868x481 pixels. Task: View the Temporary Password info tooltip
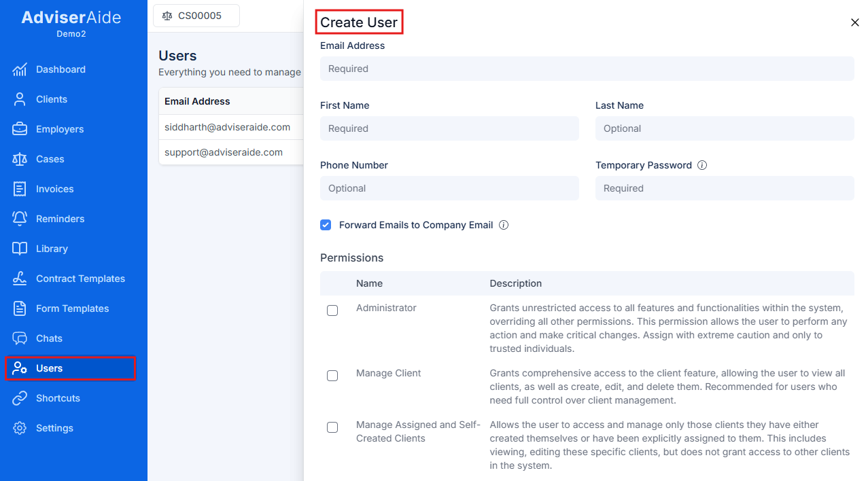point(702,165)
